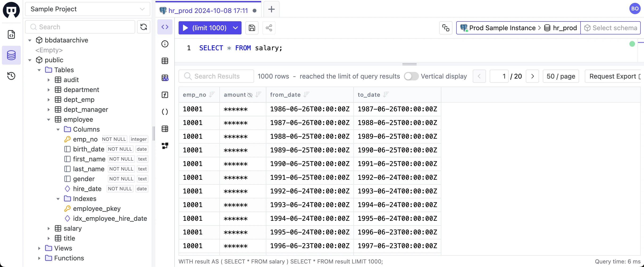Collapse the bbdataarchive schema
This screenshot has height=267, width=644.
point(30,41)
